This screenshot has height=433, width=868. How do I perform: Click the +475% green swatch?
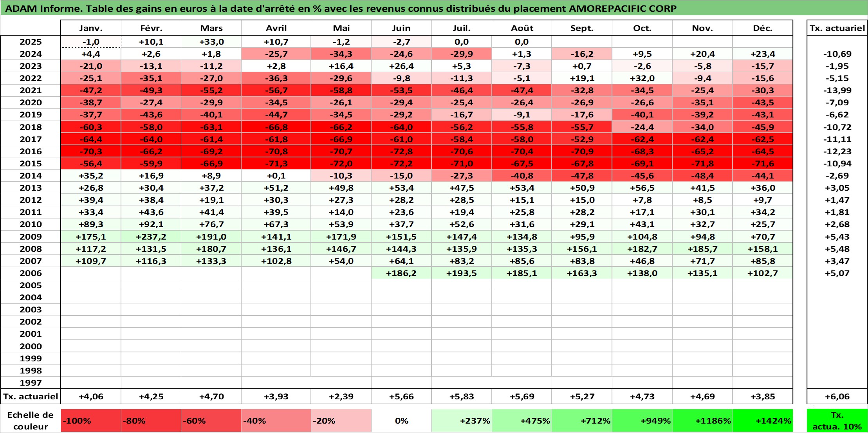point(522,421)
